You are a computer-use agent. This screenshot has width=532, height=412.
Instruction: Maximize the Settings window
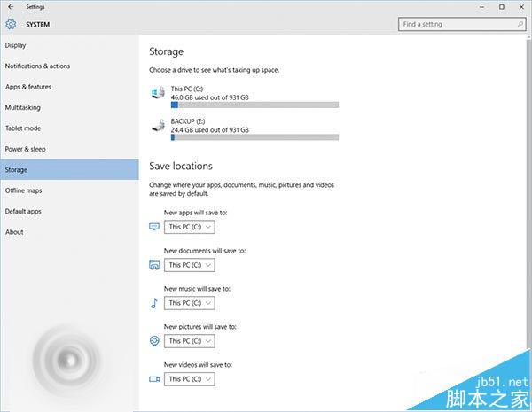coord(502,7)
